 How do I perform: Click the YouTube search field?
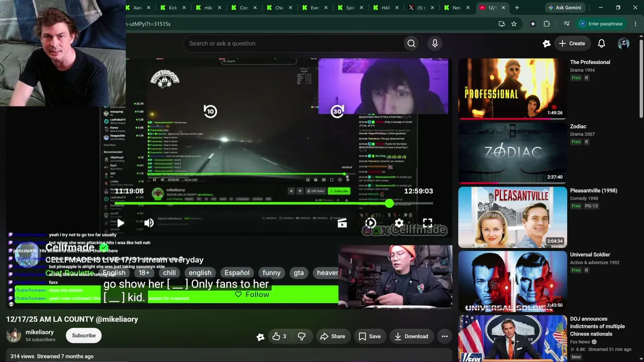click(x=294, y=43)
